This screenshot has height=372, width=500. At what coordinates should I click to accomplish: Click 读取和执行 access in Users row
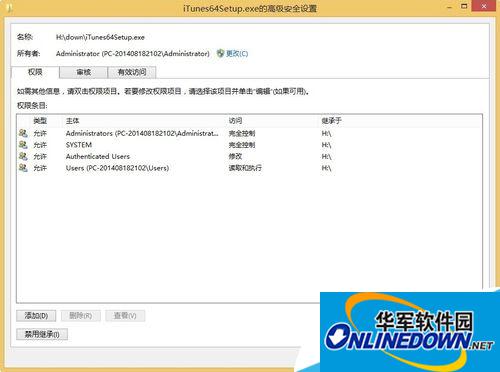pyautogui.click(x=245, y=168)
